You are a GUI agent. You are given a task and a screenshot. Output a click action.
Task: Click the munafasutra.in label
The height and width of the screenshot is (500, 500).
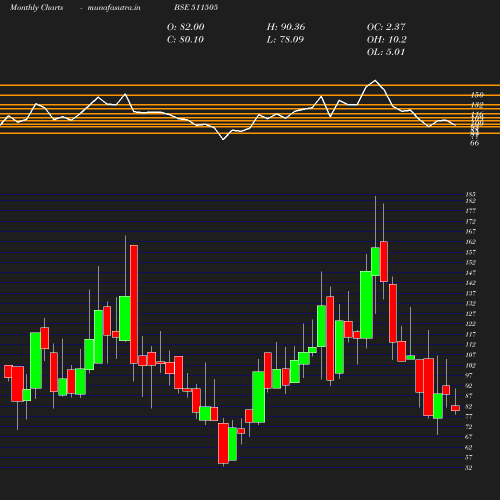[x=114, y=7]
